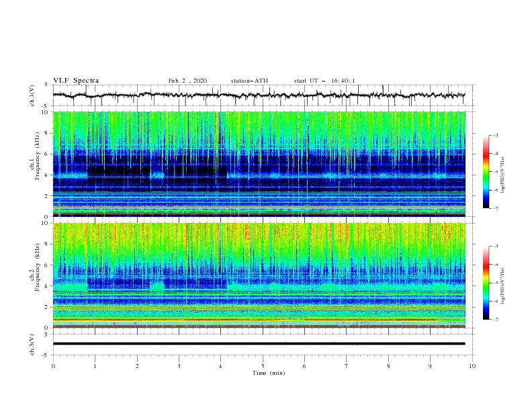Click the ch.1 spectrogram color bar
The image size is (532, 411).
tap(486, 172)
